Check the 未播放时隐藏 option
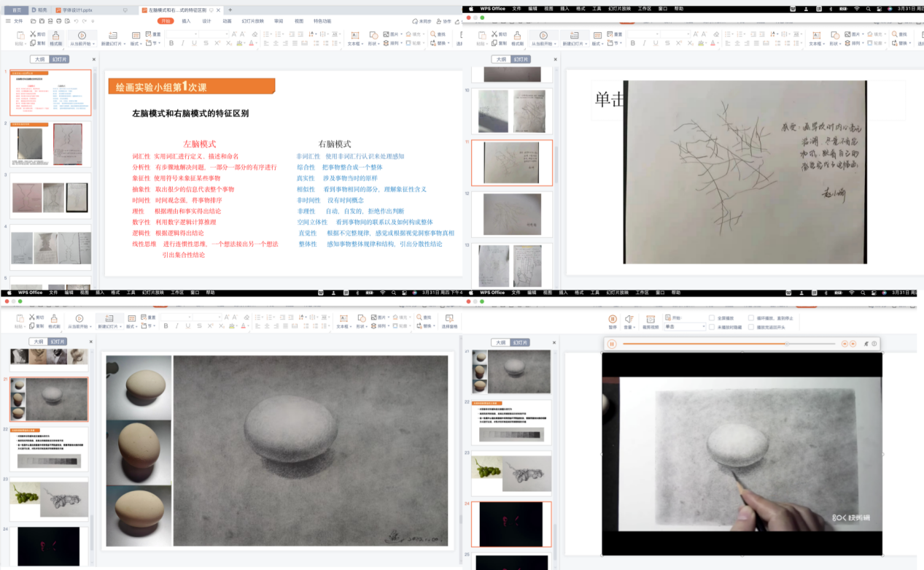Image resolution: width=924 pixels, height=570 pixels. pyautogui.click(x=713, y=327)
